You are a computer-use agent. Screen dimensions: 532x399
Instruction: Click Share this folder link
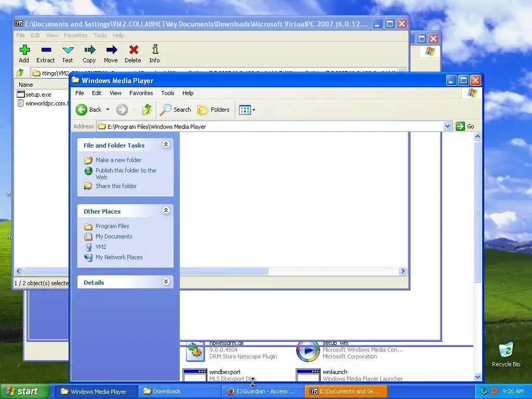116,186
